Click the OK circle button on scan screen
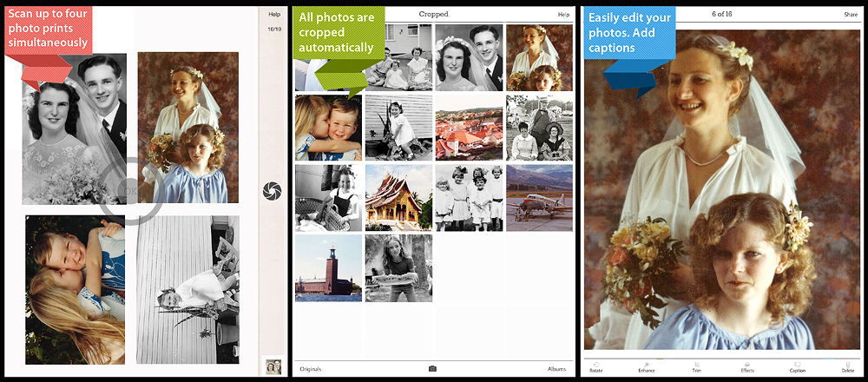Screen dimensions: 868x382 click(x=131, y=192)
